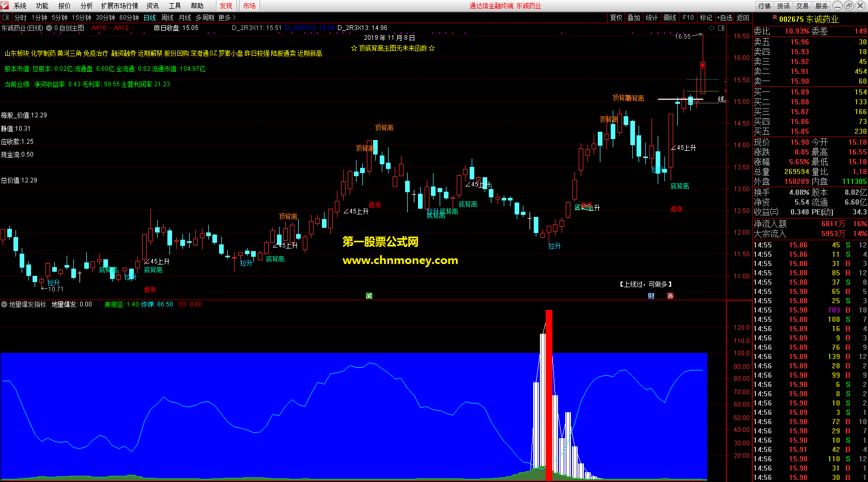
Task: Click the 标记 toolbar button
Action: (706, 18)
